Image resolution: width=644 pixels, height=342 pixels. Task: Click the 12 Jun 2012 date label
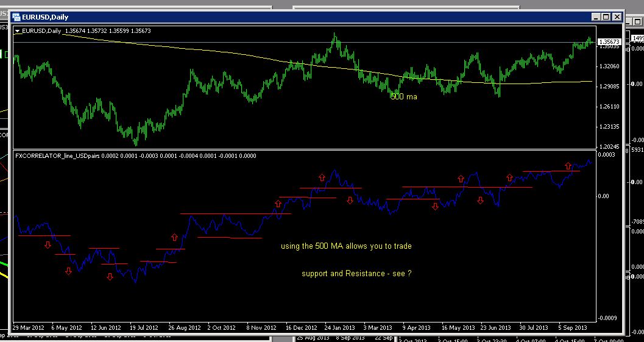click(x=106, y=327)
